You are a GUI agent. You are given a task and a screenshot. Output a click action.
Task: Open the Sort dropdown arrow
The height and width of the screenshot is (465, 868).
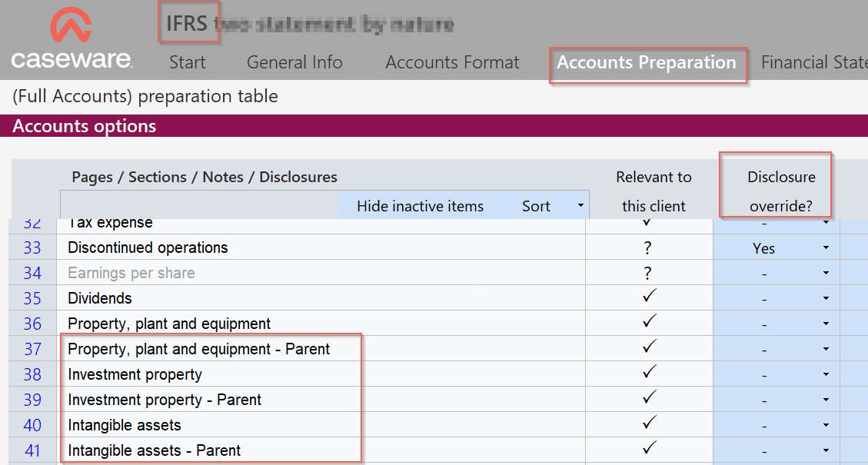(580, 205)
